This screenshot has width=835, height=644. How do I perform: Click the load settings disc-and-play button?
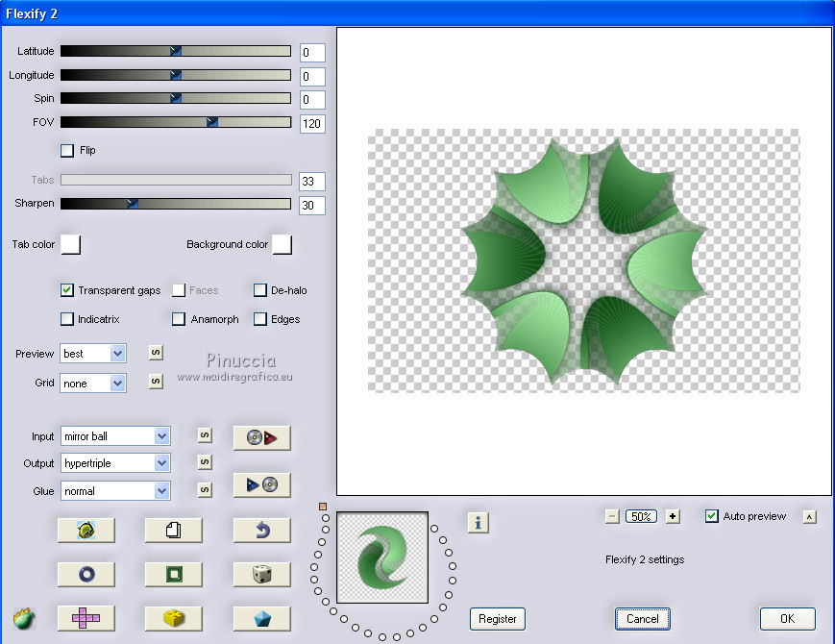point(262,438)
